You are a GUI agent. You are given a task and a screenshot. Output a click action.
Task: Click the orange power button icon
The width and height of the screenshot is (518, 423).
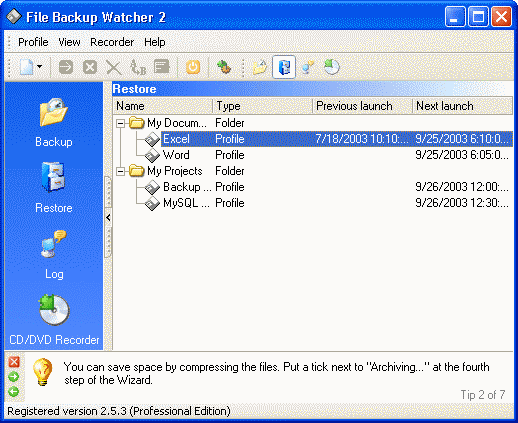(193, 67)
